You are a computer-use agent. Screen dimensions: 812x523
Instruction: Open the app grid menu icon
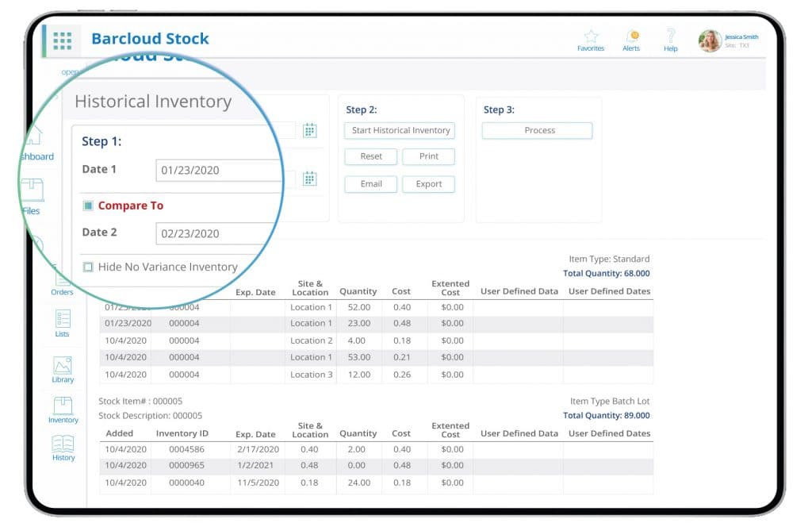63,40
